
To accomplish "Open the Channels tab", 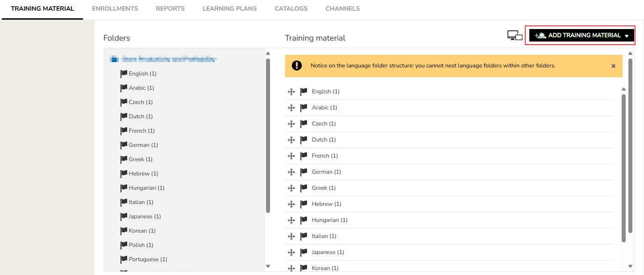I will [x=342, y=8].
